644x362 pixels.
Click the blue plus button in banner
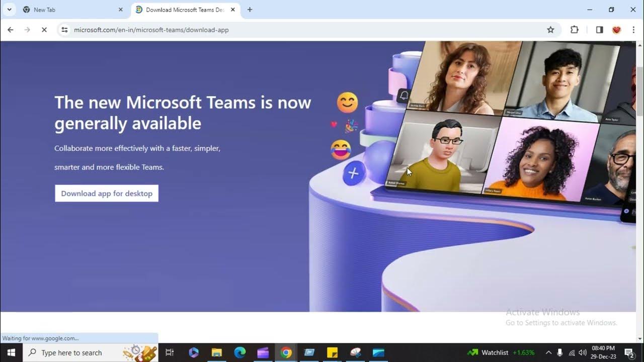(353, 173)
